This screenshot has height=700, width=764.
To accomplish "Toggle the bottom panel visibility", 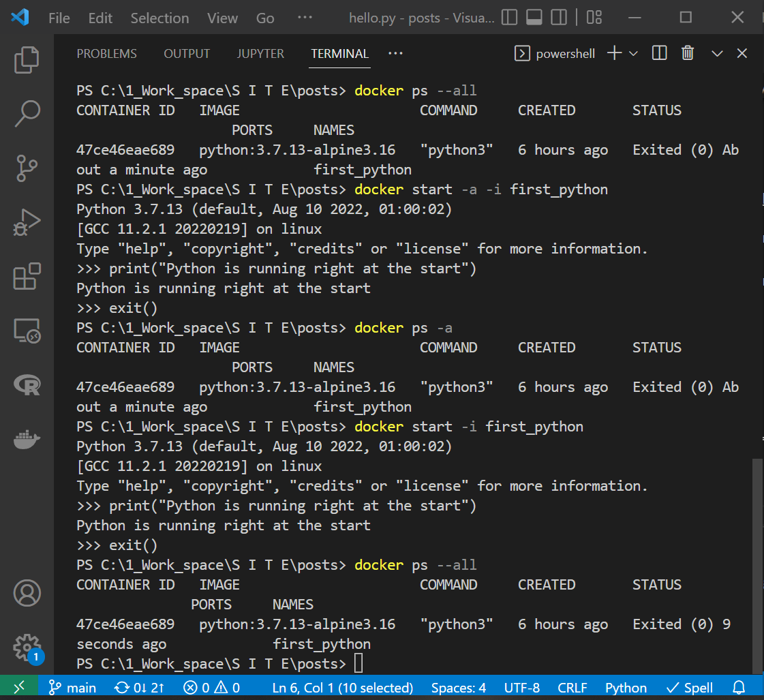I will [534, 18].
